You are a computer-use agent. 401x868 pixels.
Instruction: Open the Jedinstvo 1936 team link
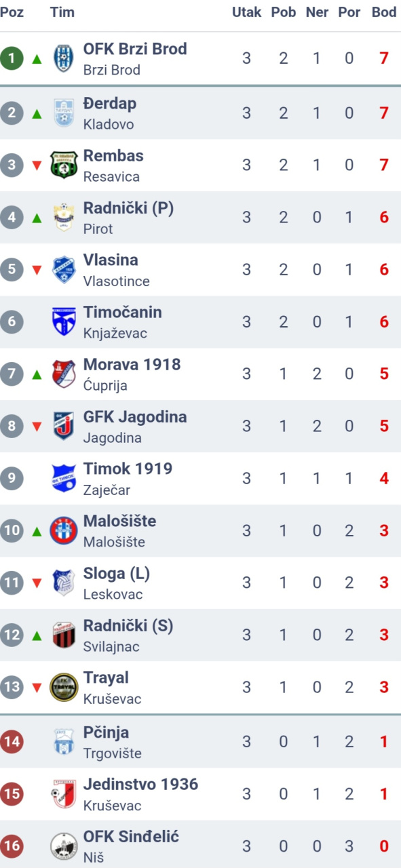point(140,785)
